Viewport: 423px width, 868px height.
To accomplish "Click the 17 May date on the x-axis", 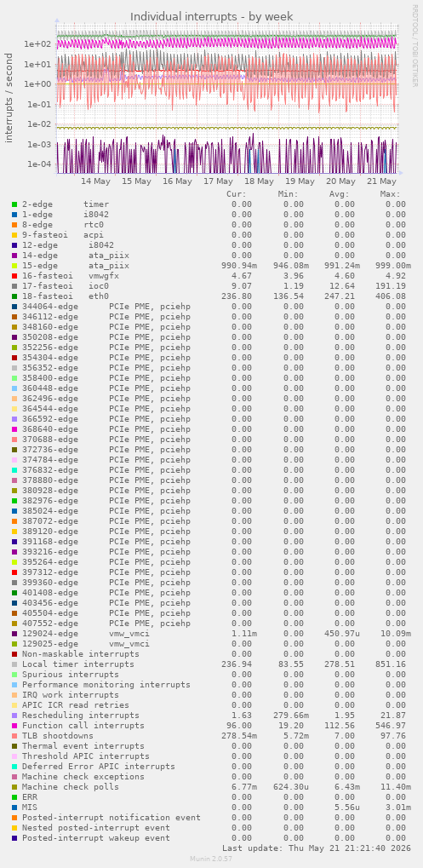I will click(x=218, y=181).
